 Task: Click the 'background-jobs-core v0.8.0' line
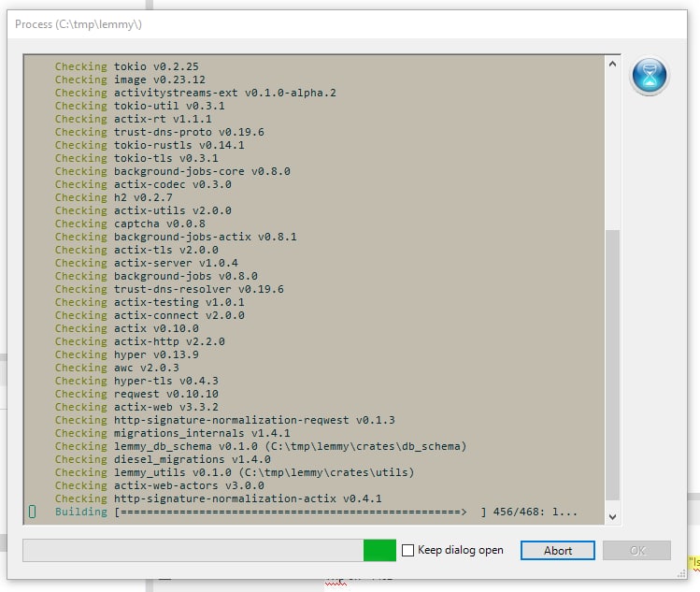[173, 171]
